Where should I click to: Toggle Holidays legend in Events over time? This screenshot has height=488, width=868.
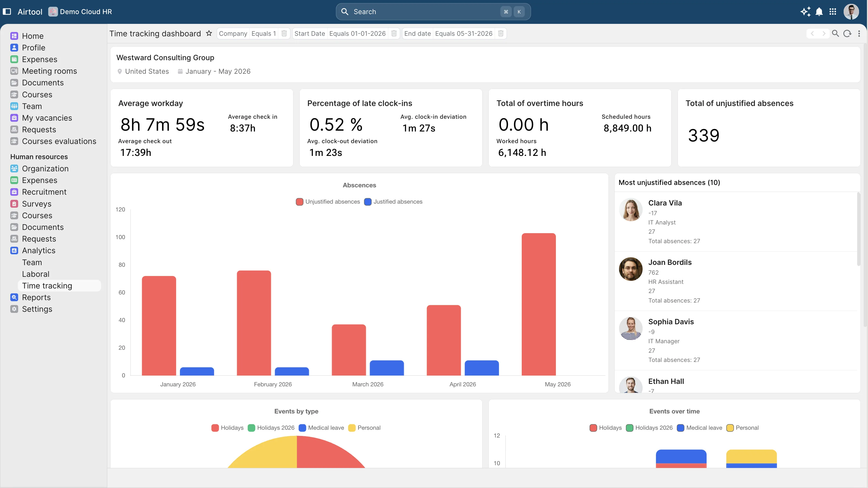coord(605,428)
